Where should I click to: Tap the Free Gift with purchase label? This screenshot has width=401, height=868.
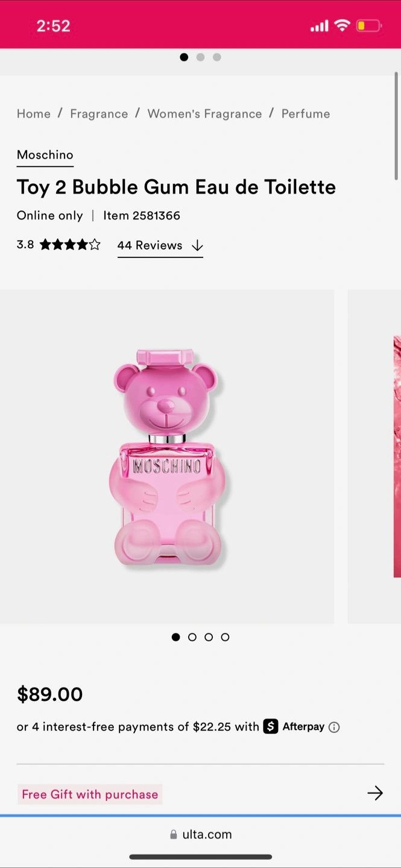tap(90, 794)
